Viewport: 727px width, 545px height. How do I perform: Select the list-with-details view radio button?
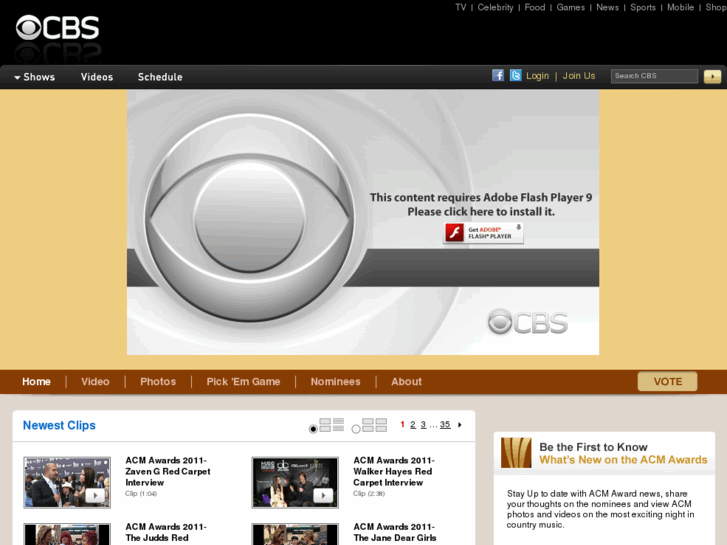pos(313,429)
